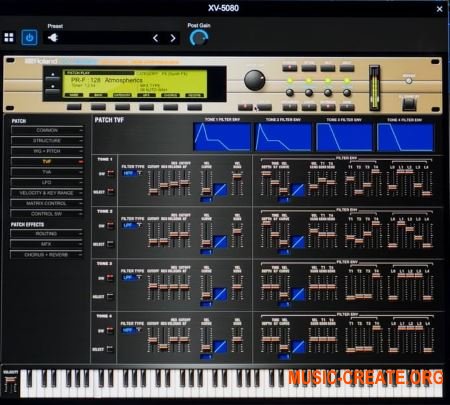
Task: Click Tone 2 filter envelope graph
Action: pyautogui.click(x=283, y=137)
